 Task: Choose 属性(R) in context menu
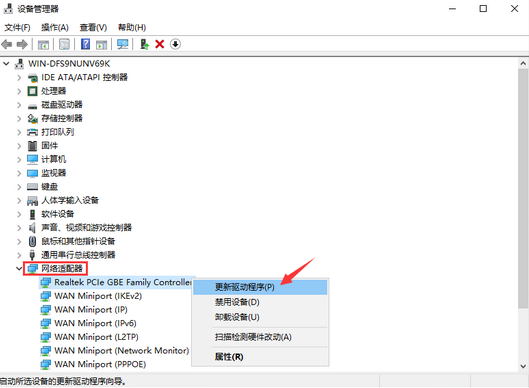(260, 357)
